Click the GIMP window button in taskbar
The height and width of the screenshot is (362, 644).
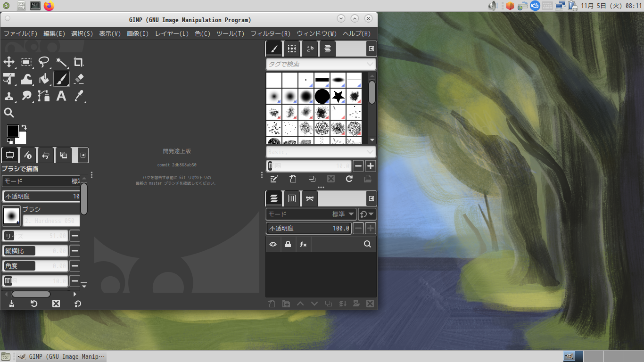tap(61, 356)
